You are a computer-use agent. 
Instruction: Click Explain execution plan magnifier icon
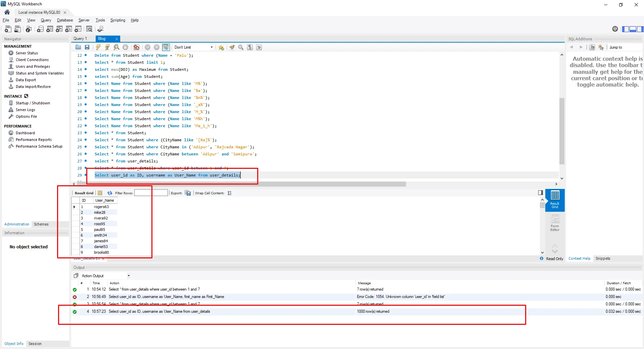pyautogui.click(x=116, y=47)
